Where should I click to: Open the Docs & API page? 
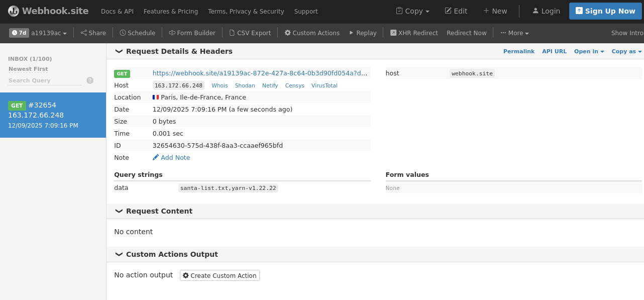click(117, 11)
